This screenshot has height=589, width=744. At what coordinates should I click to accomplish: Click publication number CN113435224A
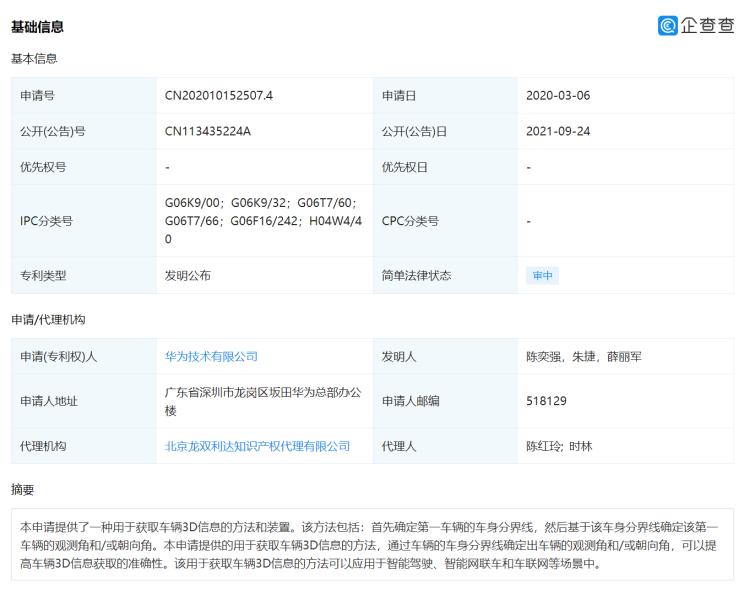tap(208, 132)
